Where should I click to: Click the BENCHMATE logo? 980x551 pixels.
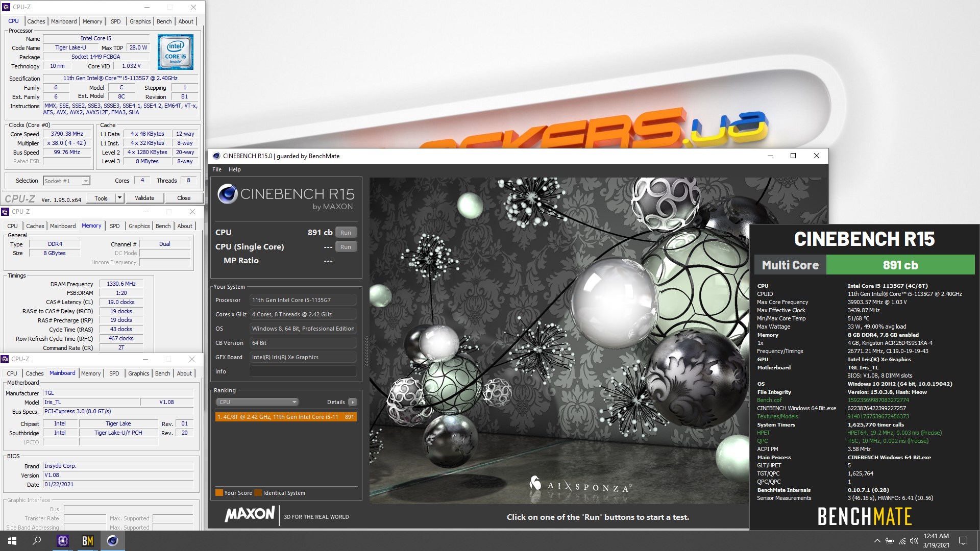click(865, 516)
